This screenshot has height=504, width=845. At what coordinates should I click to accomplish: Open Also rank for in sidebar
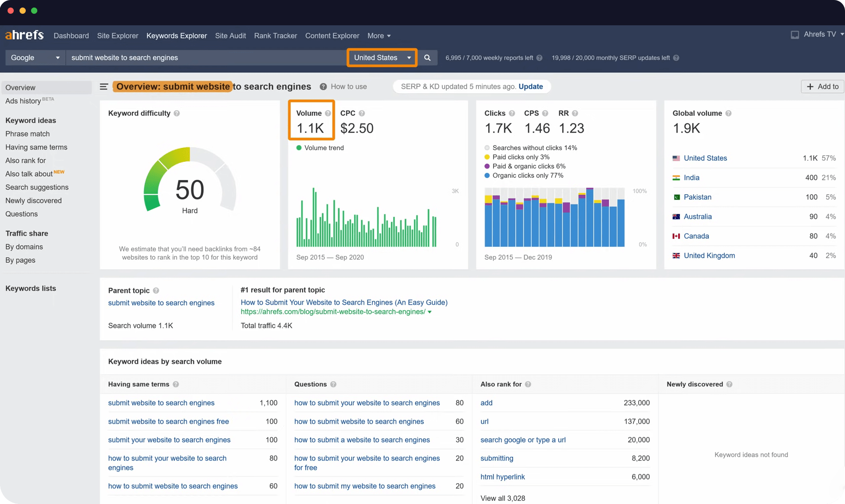pos(25,160)
